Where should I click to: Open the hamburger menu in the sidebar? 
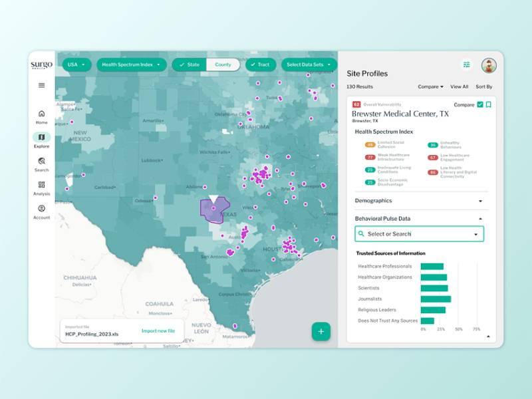pos(41,85)
